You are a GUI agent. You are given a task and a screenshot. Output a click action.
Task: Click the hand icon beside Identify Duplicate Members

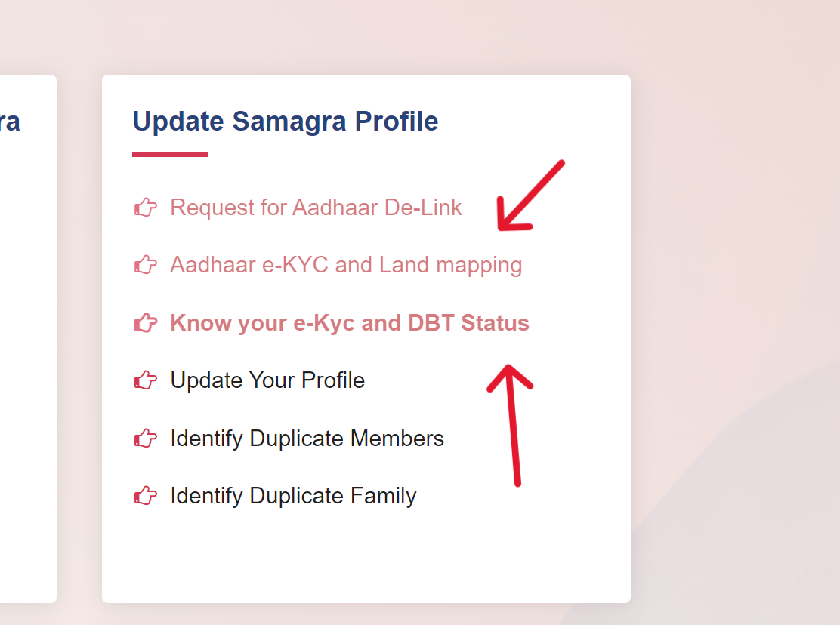click(x=144, y=438)
